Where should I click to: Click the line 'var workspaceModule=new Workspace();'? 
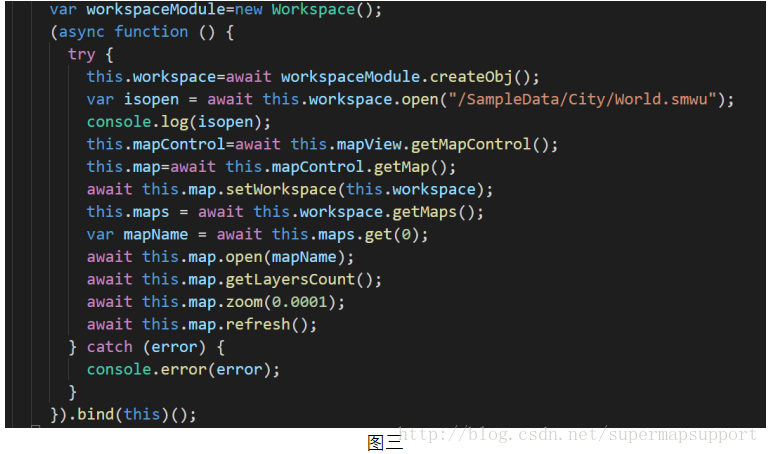215,10
